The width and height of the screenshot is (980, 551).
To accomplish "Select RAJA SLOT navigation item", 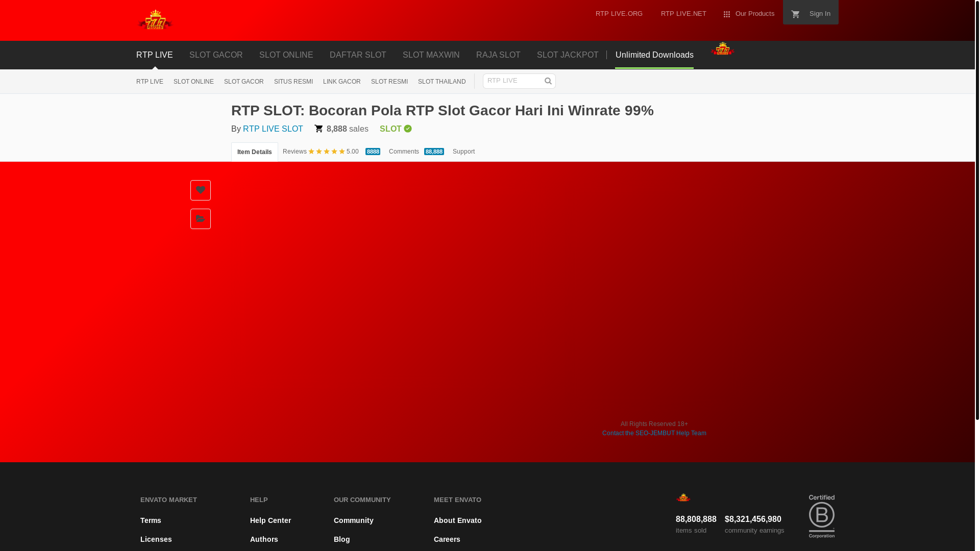I will (498, 55).
